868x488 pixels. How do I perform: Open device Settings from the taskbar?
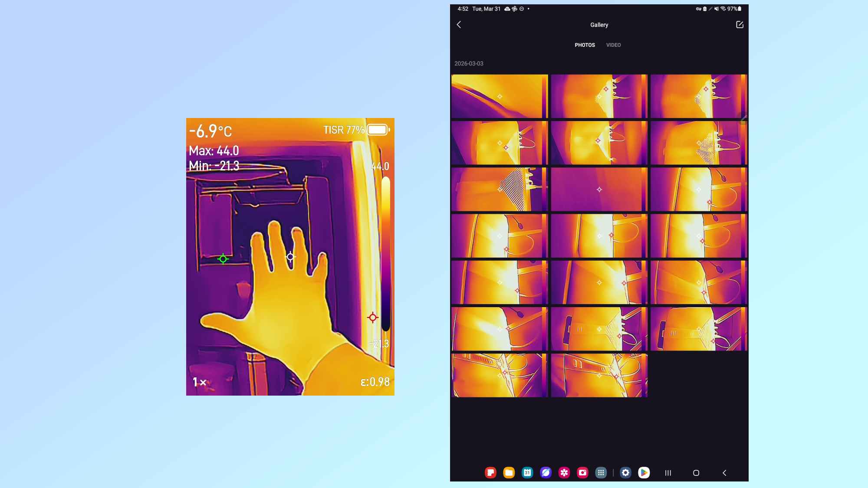[x=625, y=472]
